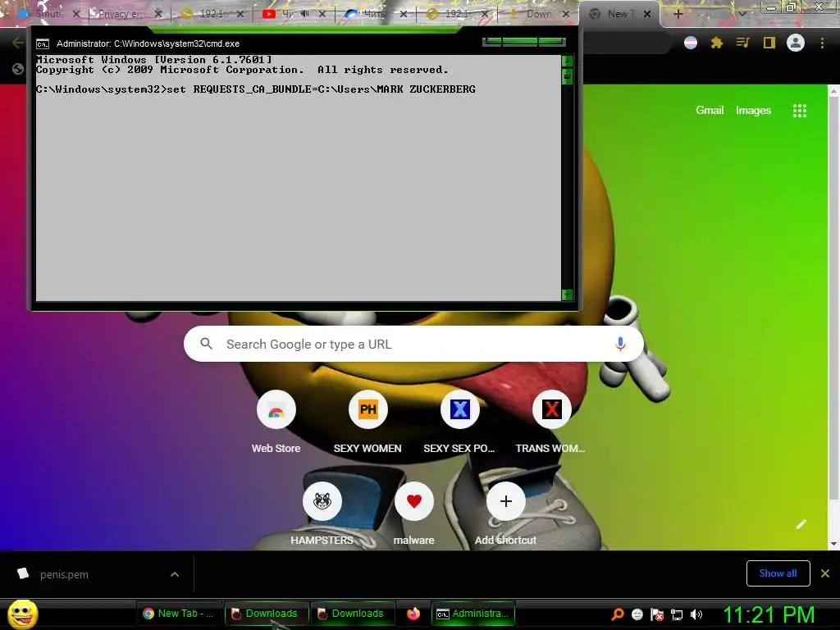The image size is (840, 630).
Task: Open the Google apps grid
Action: tap(799, 111)
